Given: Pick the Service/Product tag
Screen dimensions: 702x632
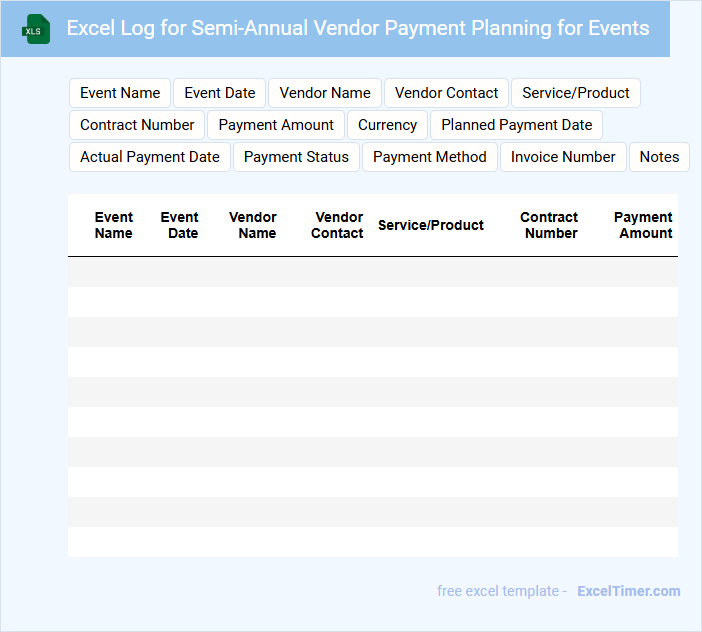Looking at the screenshot, I should tap(576, 93).
